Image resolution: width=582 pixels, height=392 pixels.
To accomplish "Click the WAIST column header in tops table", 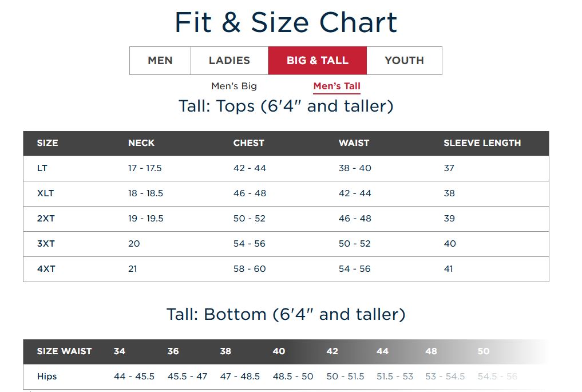I will tap(354, 143).
